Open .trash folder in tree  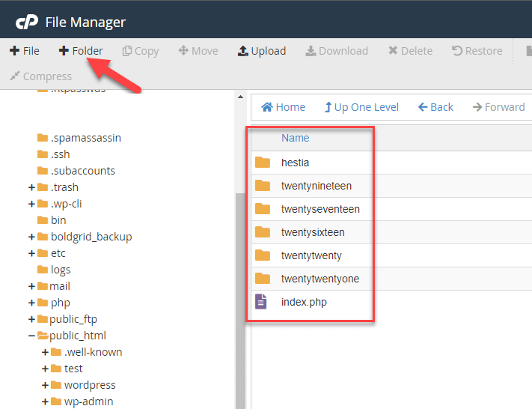pyautogui.click(x=58, y=187)
